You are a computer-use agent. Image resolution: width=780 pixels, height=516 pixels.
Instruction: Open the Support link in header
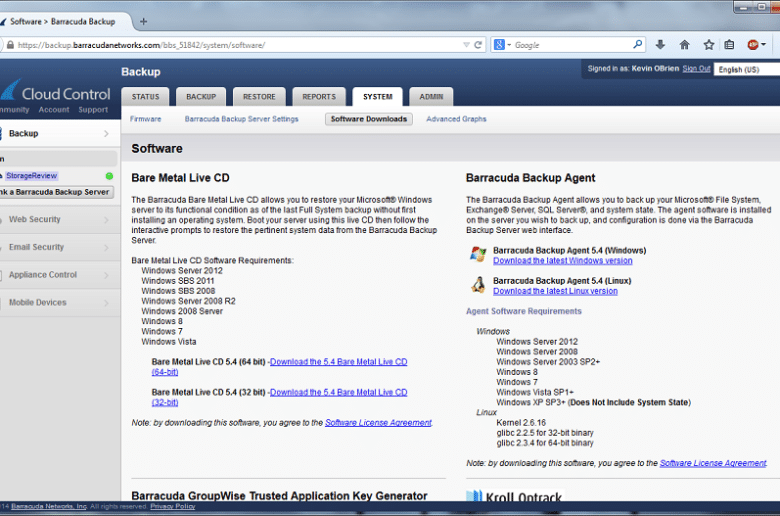pos(93,109)
